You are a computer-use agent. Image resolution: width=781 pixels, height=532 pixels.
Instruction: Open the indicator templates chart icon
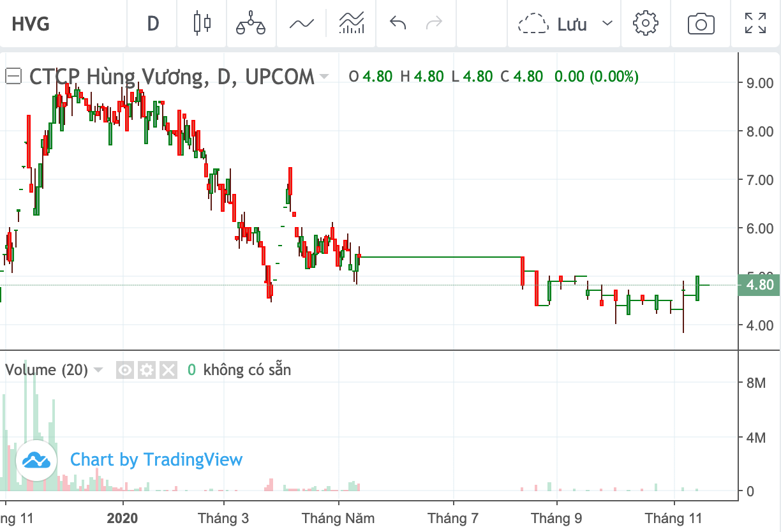click(x=352, y=24)
